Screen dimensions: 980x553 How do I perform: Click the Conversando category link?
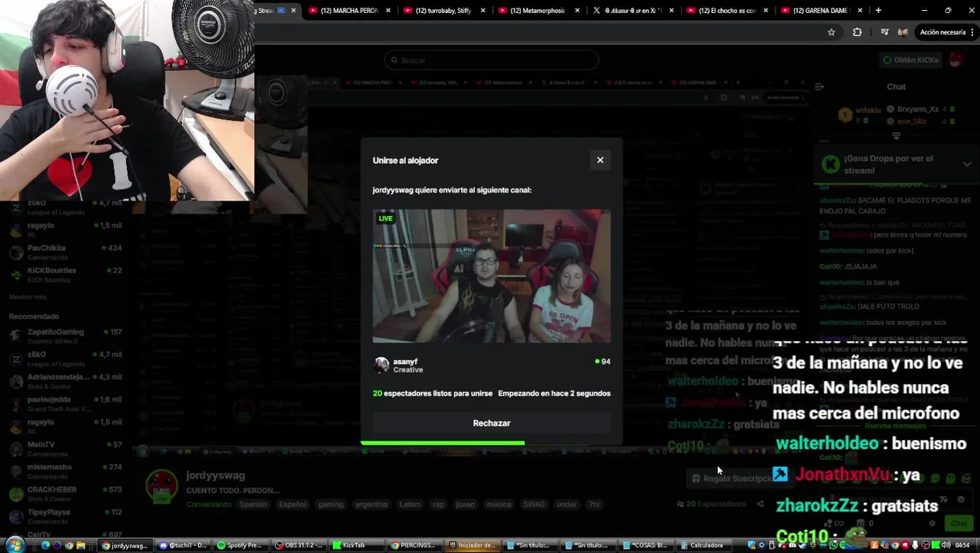point(208,505)
